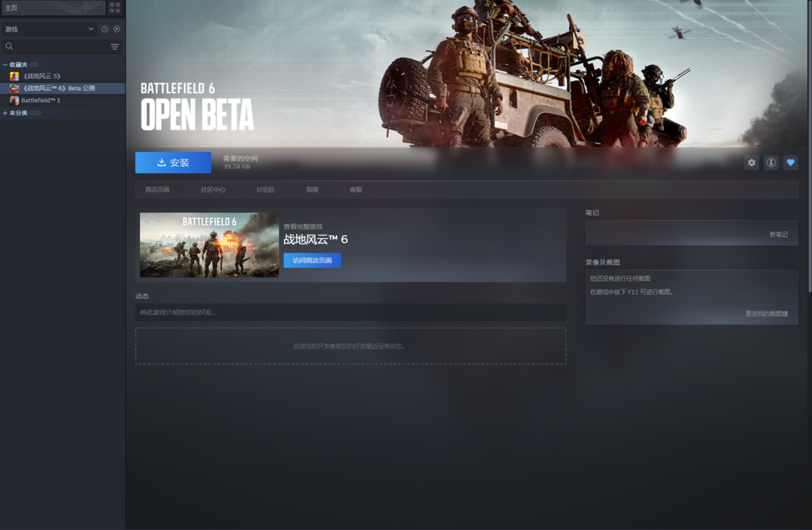Open the 讨论区 tab
812x530 pixels.
click(265, 189)
